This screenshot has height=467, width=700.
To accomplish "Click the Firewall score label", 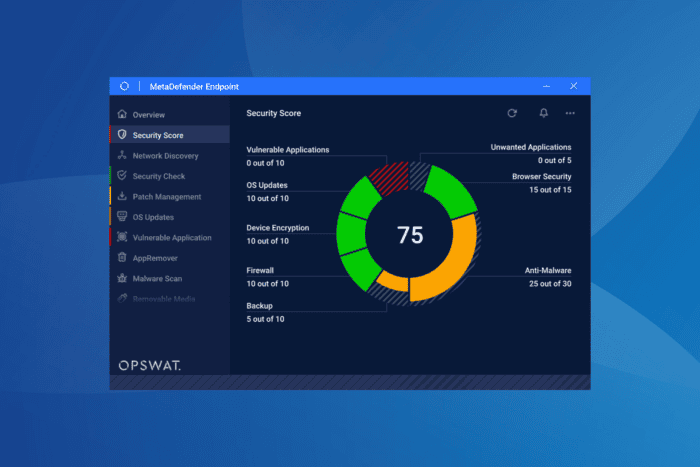I will click(260, 270).
